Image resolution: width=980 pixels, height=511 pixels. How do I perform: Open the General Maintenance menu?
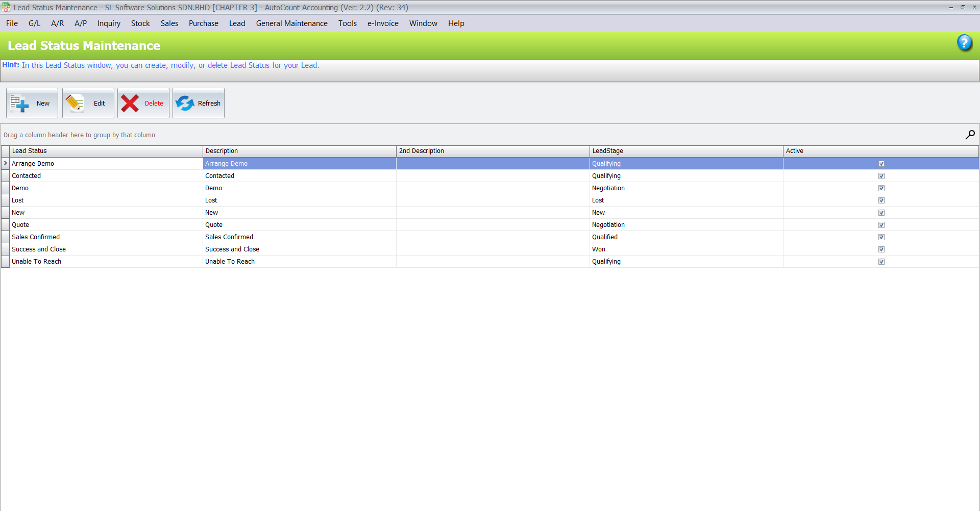[x=291, y=23]
